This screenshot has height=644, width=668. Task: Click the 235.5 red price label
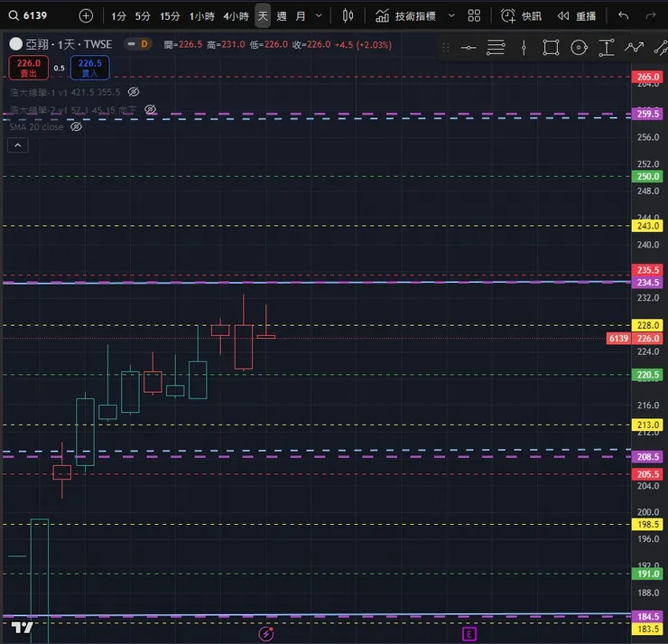[647, 270]
